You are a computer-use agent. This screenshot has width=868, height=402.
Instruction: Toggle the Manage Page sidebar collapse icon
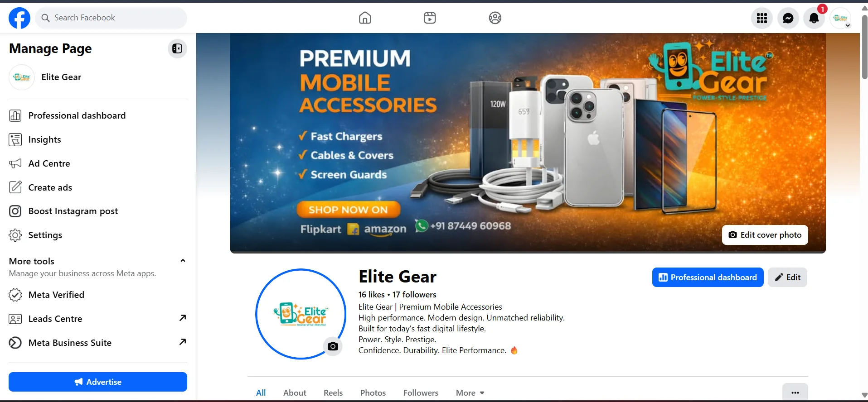[177, 48]
